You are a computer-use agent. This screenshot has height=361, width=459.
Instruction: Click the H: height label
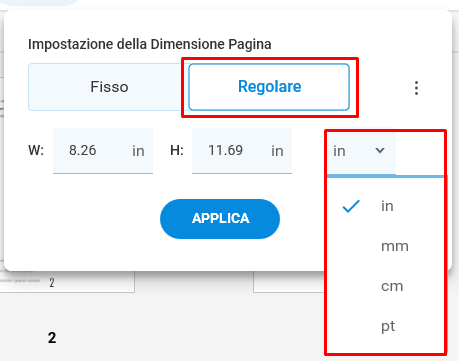pyautogui.click(x=177, y=150)
